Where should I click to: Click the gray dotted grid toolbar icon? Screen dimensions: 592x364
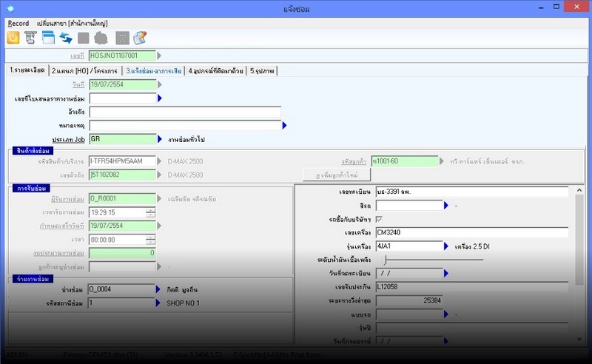point(122,38)
